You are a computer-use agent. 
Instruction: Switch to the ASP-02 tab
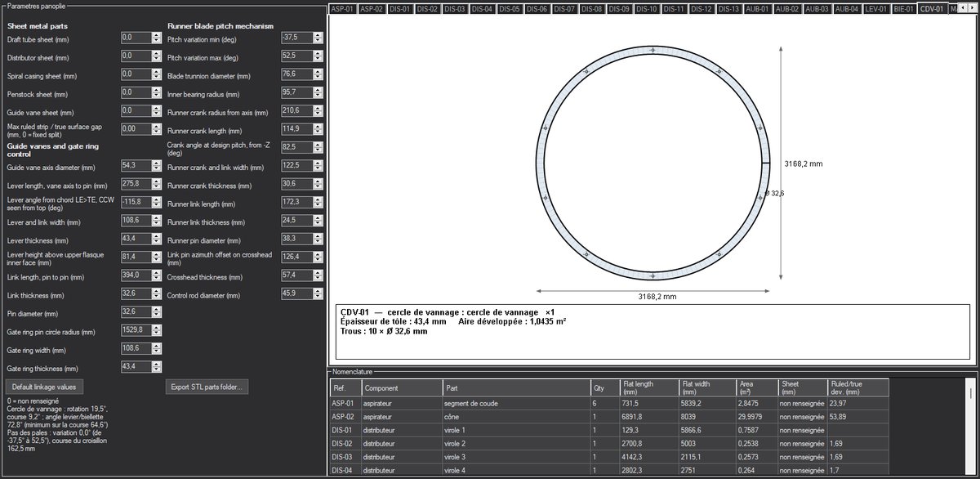coord(372,9)
